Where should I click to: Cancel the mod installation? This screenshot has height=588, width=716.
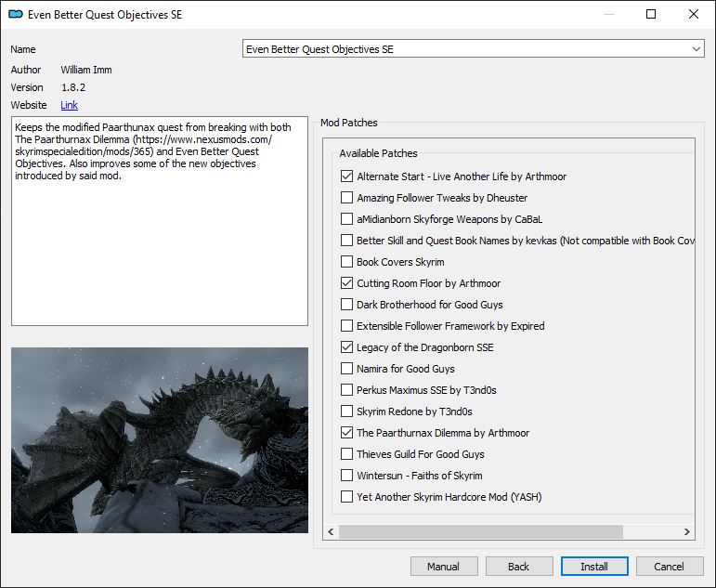click(670, 567)
